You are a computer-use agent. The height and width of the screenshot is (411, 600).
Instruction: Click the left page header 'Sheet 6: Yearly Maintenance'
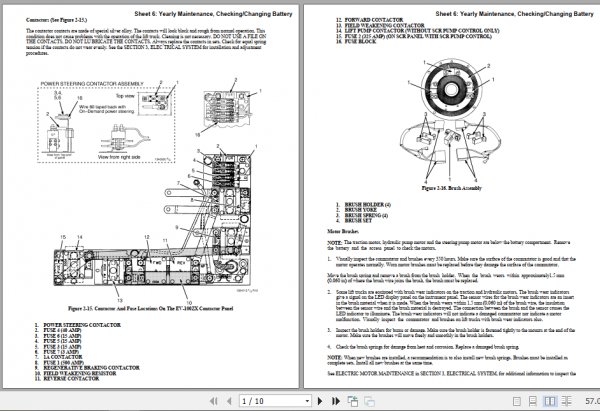click(x=213, y=14)
